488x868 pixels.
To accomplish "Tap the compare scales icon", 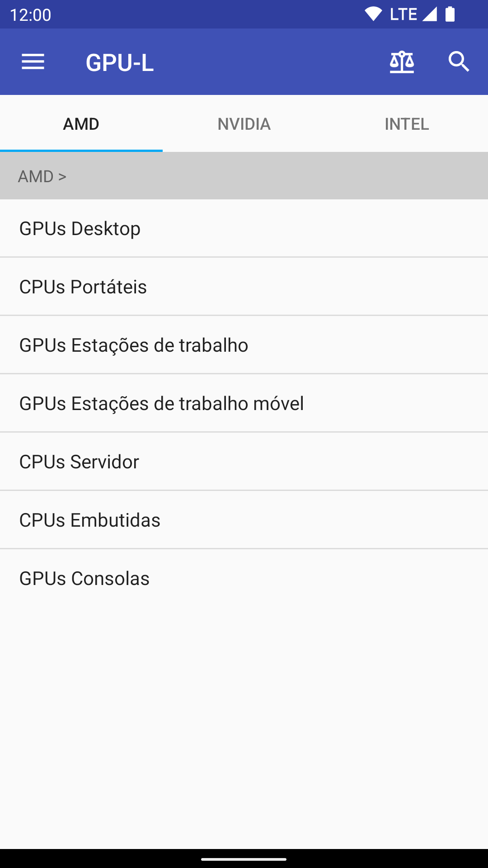I will [x=402, y=62].
